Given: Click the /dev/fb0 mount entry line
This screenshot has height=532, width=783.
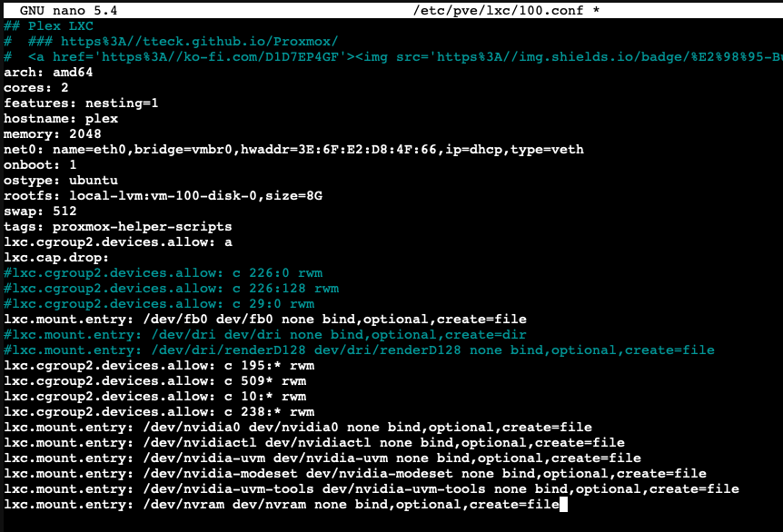Looking at the screenshot, I should pyautogui.click(x=265, y=319).
